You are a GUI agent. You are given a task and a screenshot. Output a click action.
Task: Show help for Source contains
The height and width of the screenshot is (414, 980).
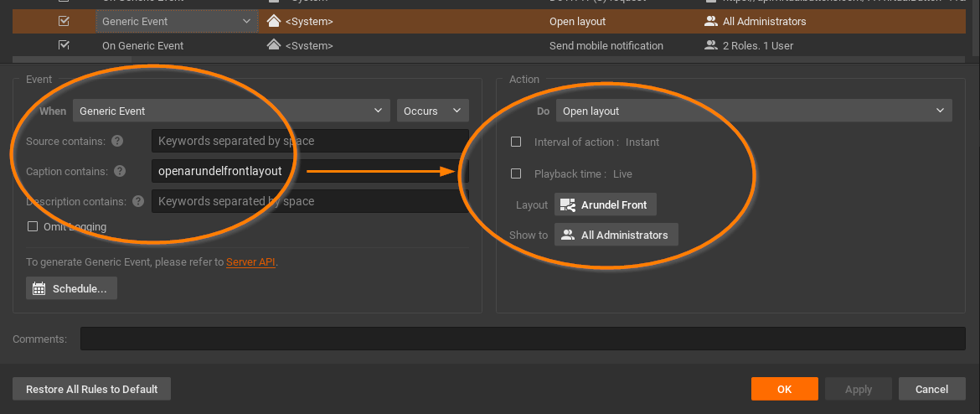point(117,141)
